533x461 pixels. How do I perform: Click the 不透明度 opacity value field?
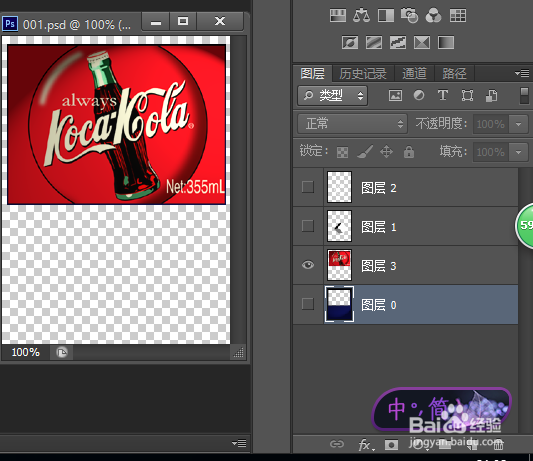[x=491, y=124]
